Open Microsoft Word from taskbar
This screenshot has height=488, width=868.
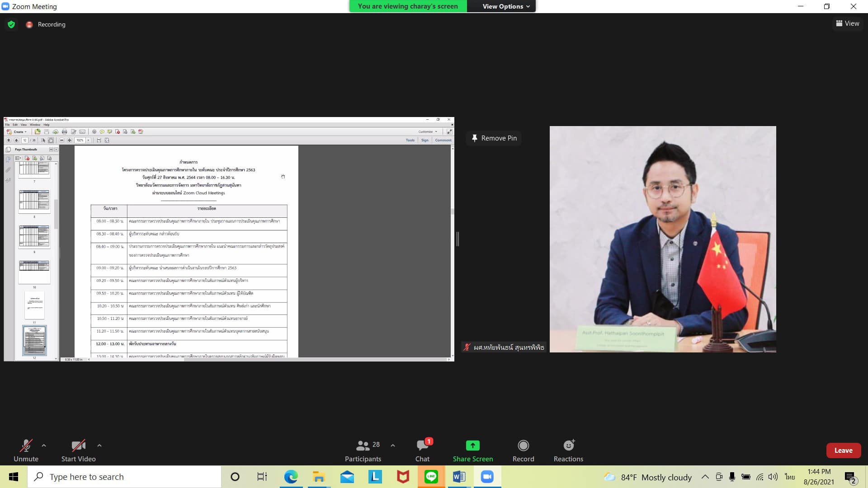[x=459, y=477]
